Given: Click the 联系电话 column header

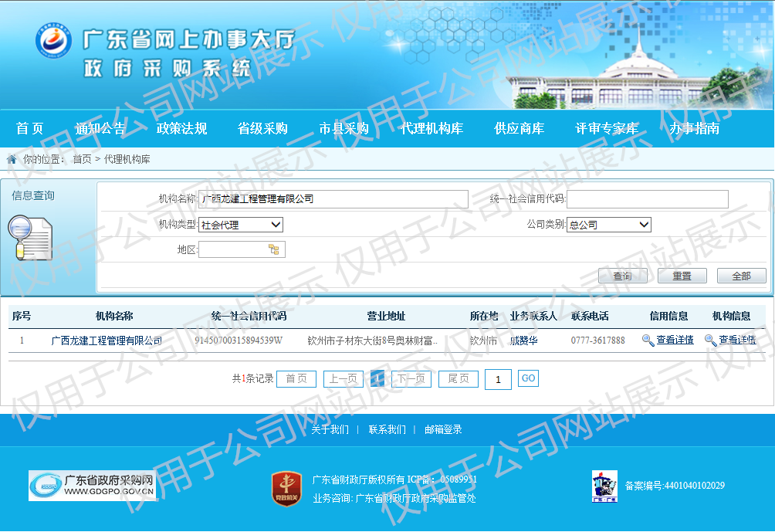Looking at the screenshot, I should coord(591,316).
